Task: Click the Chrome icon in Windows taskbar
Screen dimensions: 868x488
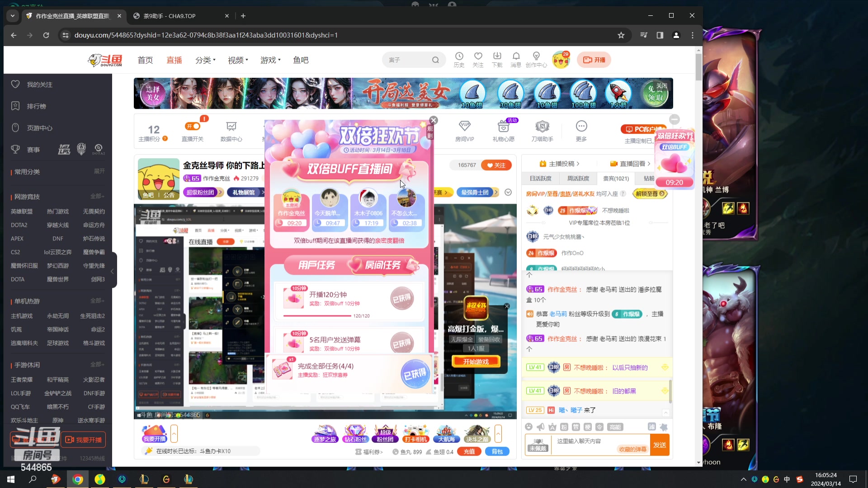Action: coord(78,479)
